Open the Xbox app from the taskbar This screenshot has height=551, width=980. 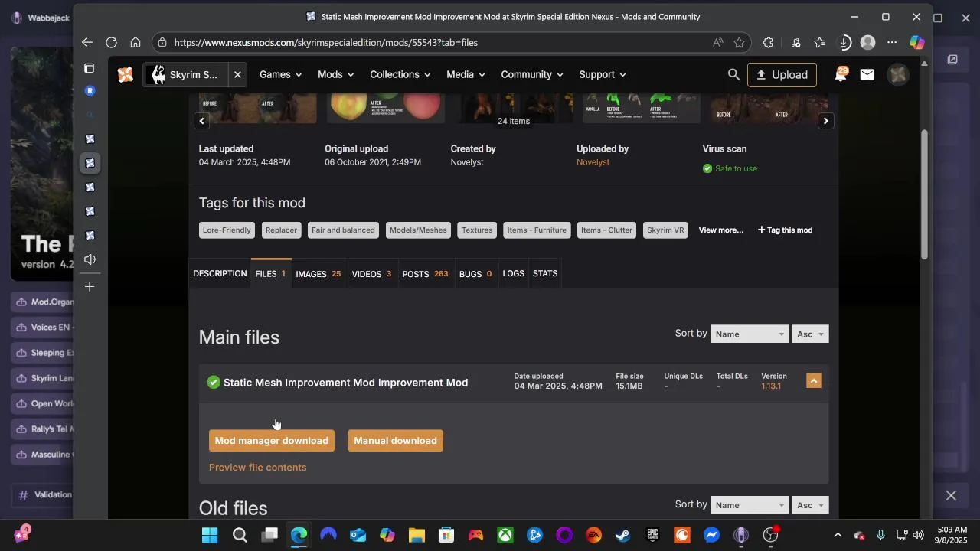click(505, 535)
